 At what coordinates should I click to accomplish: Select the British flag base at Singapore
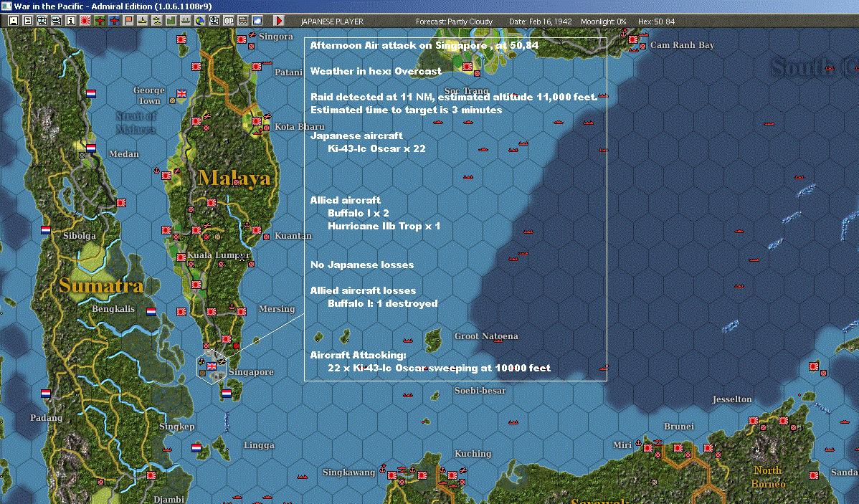tap(211, 366)
